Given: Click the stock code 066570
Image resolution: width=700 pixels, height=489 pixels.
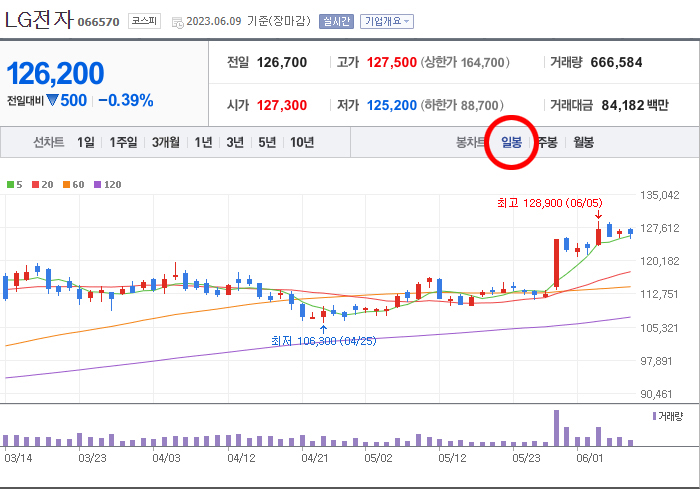Looking at the screenshot, I should pos(99,22).
